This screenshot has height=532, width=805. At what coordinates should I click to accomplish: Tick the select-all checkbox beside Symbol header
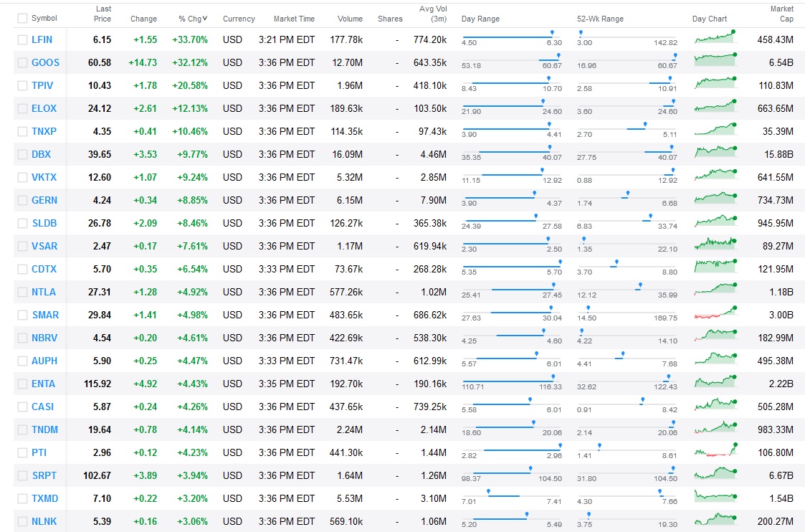click(22, 19)
